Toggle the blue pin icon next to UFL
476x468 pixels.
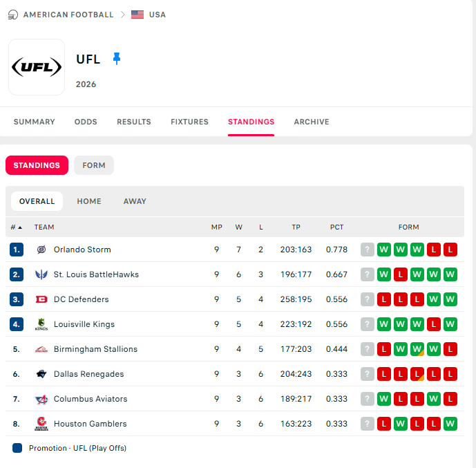point(117,59)
